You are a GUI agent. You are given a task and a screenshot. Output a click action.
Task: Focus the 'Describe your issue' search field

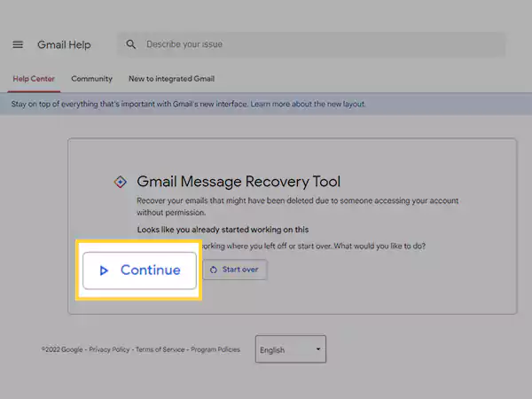coord(311,44)
